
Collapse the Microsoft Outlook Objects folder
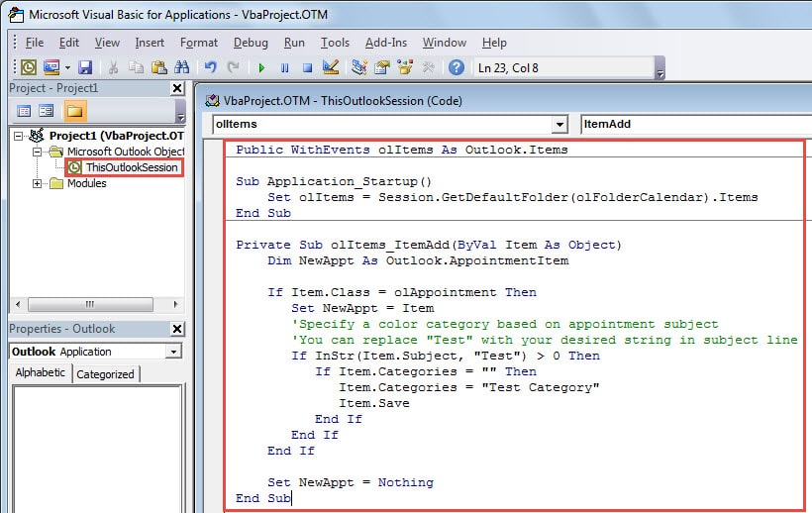[x=37, y=152]
